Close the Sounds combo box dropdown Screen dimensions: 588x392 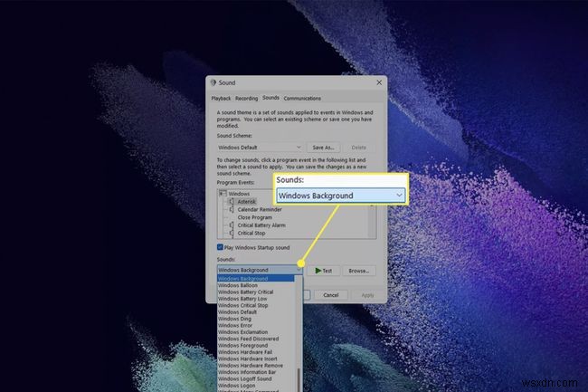click(299, 270)
